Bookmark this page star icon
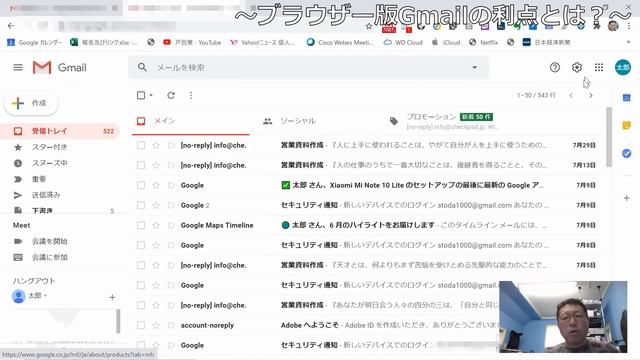Viewport: 640px width, 360px height. 369,26
